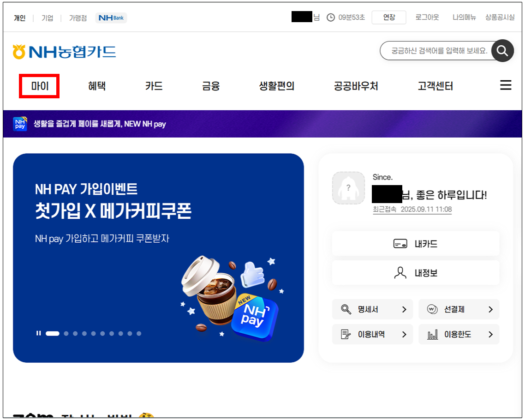Pause the banner carousel slideshow
Image resolution: width=525 pixels, height=420 pixels.
coord(39,333)
